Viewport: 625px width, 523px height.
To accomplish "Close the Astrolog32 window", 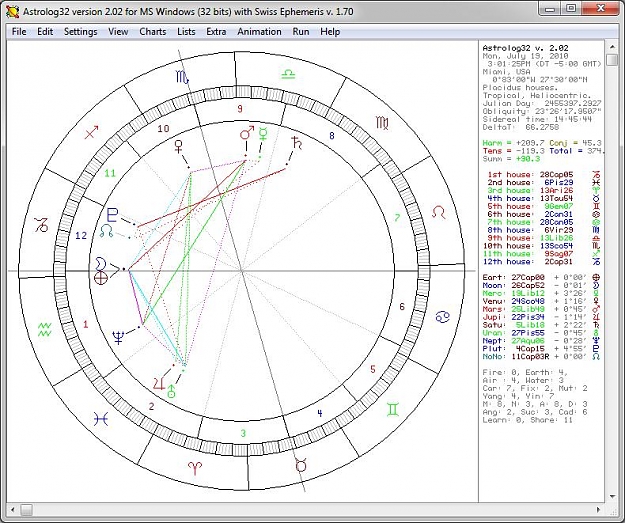I will coord(601,8).
